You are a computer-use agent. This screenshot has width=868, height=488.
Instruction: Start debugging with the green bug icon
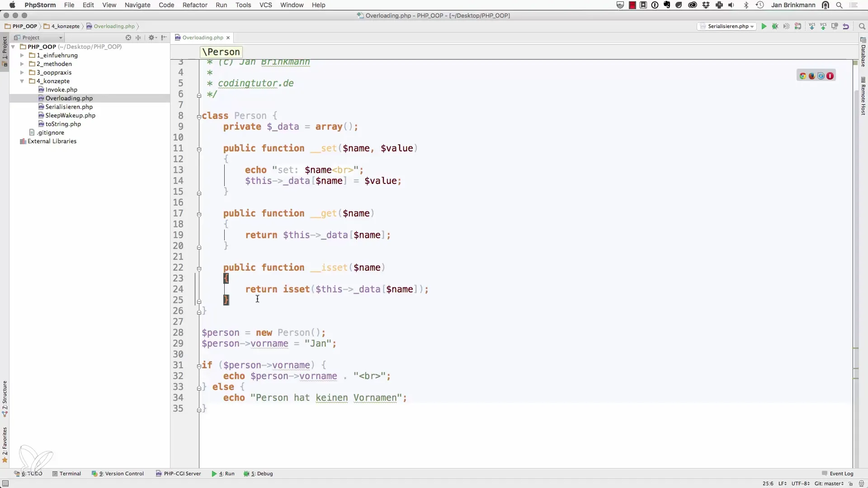pyautogui.click(x=775, y=26)
